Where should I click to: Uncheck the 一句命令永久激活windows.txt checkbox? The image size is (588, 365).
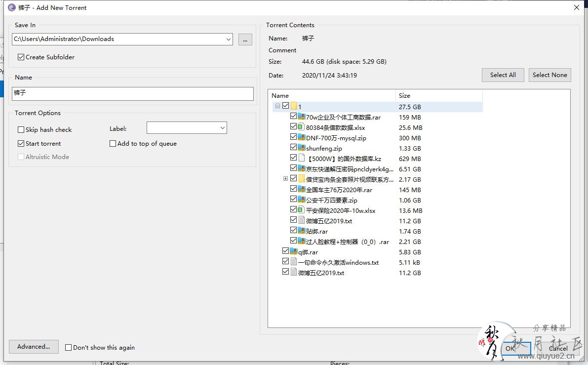tap(285, 261)
